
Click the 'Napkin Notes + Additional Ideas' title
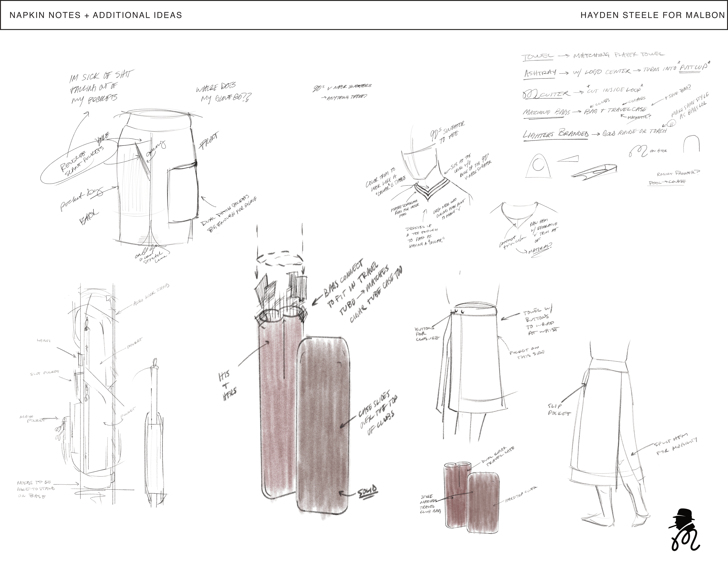[96, 15]
